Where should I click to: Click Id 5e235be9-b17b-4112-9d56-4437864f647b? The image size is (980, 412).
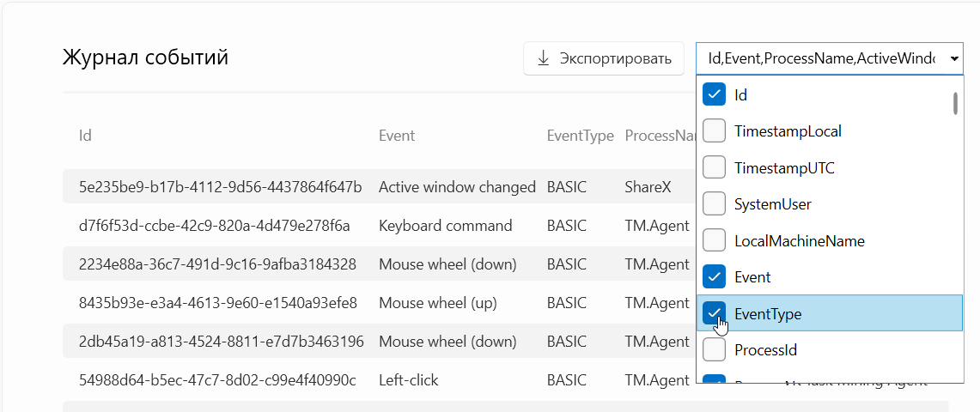pyautogui.click(x=221, y=186)
